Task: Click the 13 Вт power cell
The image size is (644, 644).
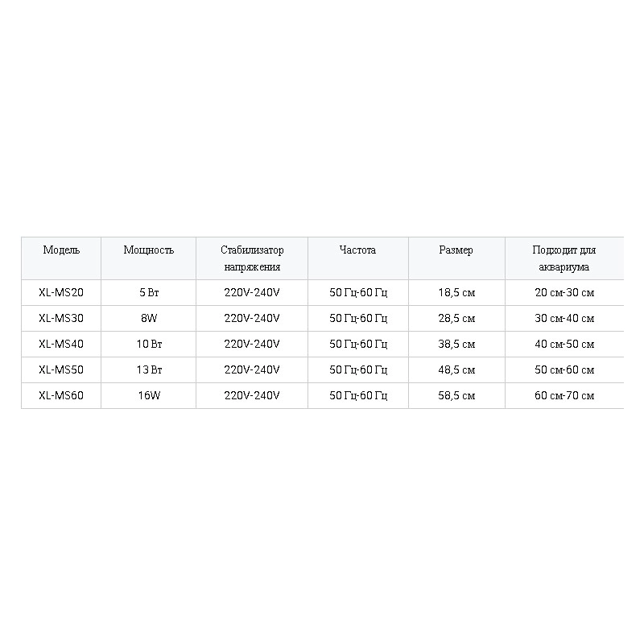Action: (x=149, y=369)
